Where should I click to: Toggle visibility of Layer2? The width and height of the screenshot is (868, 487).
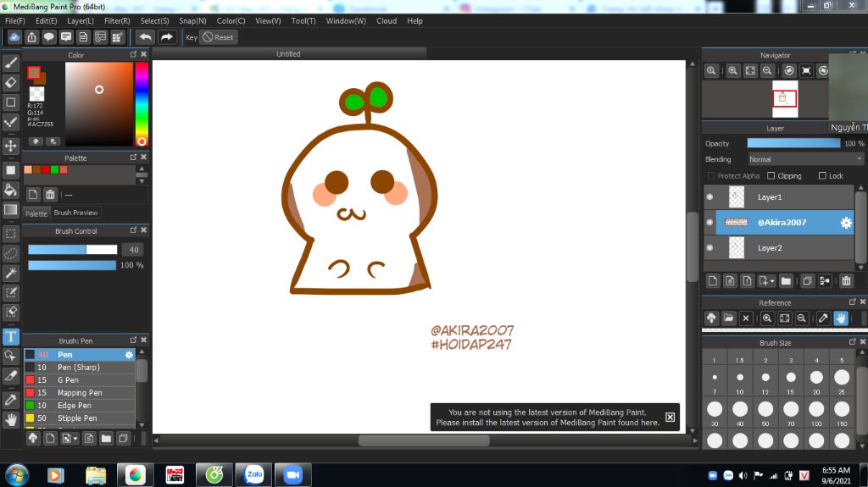pyautogui.click(x=710, y=248)
